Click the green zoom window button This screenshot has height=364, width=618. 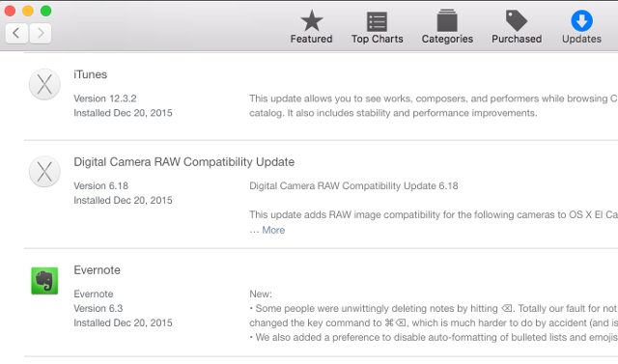pos(46,11)
